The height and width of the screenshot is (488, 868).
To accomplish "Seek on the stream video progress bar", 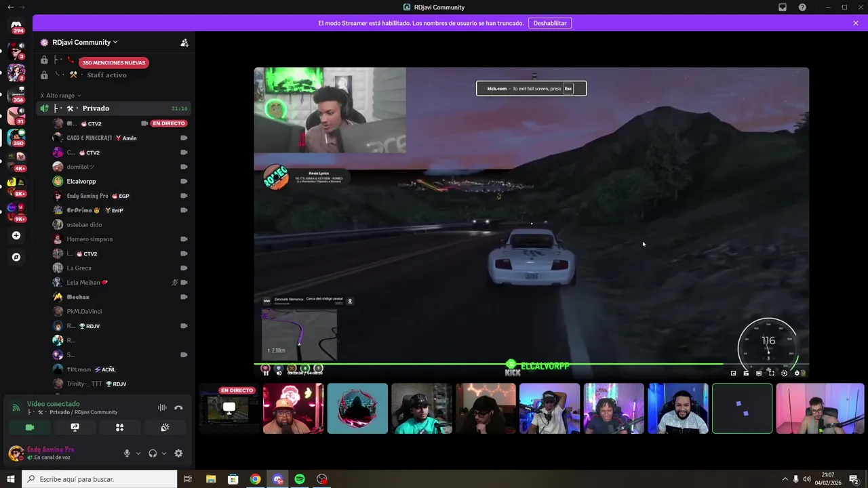I will pos(531,365).
